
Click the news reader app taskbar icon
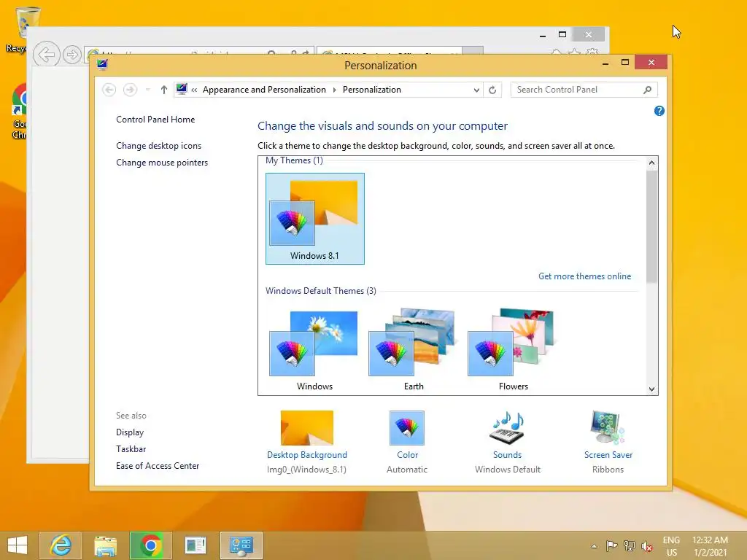(196, 545)
